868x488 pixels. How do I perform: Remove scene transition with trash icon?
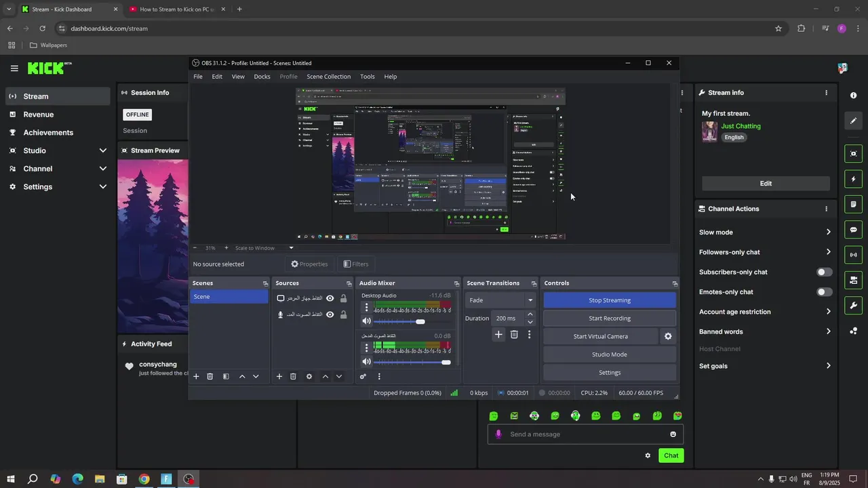514,334
